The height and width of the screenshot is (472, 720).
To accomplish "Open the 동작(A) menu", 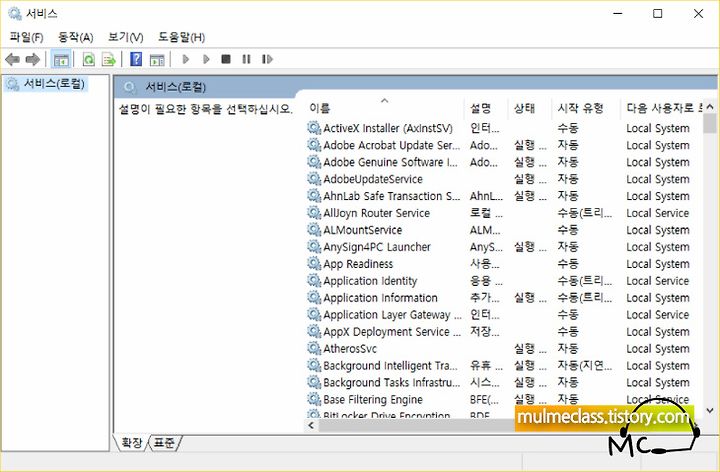I will click(76, 37).
